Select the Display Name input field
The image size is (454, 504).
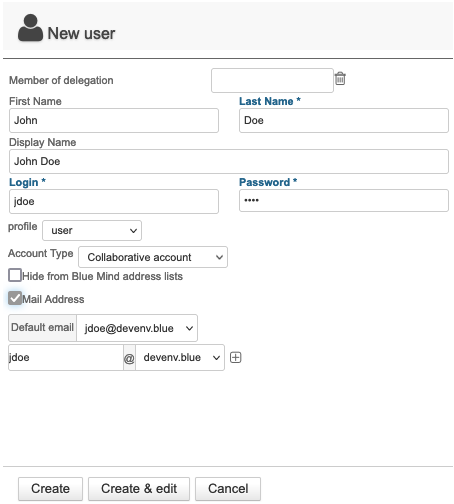point(229,161)
